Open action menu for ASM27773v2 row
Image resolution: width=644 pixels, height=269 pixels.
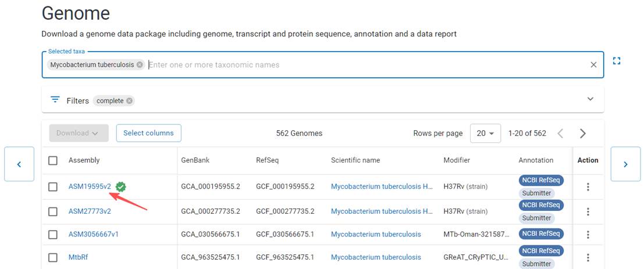pyautogui.click(x=588, y=211)
